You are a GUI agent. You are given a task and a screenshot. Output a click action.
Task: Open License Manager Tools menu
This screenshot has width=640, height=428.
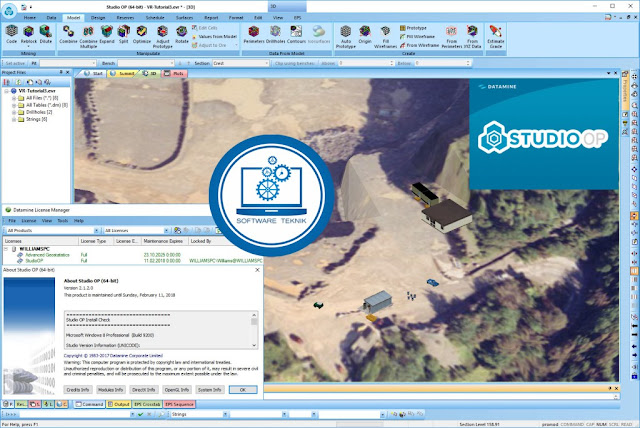62,221
